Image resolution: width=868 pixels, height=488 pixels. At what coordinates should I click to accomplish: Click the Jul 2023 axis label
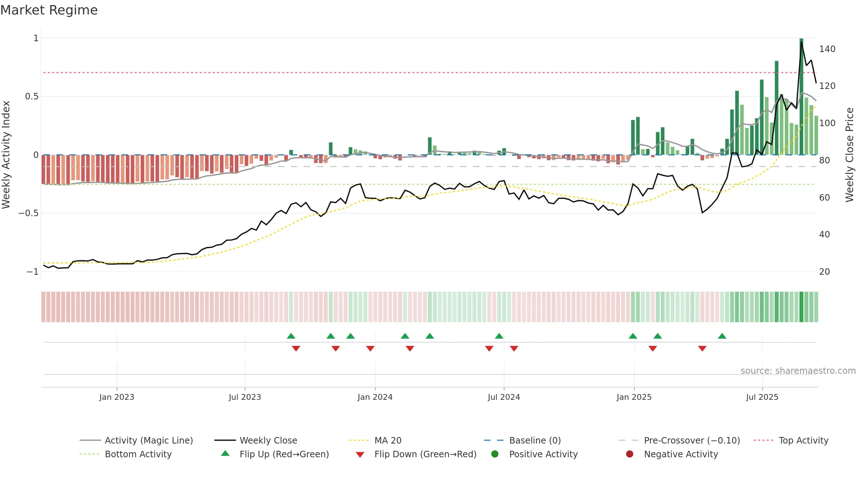[245, 397]
